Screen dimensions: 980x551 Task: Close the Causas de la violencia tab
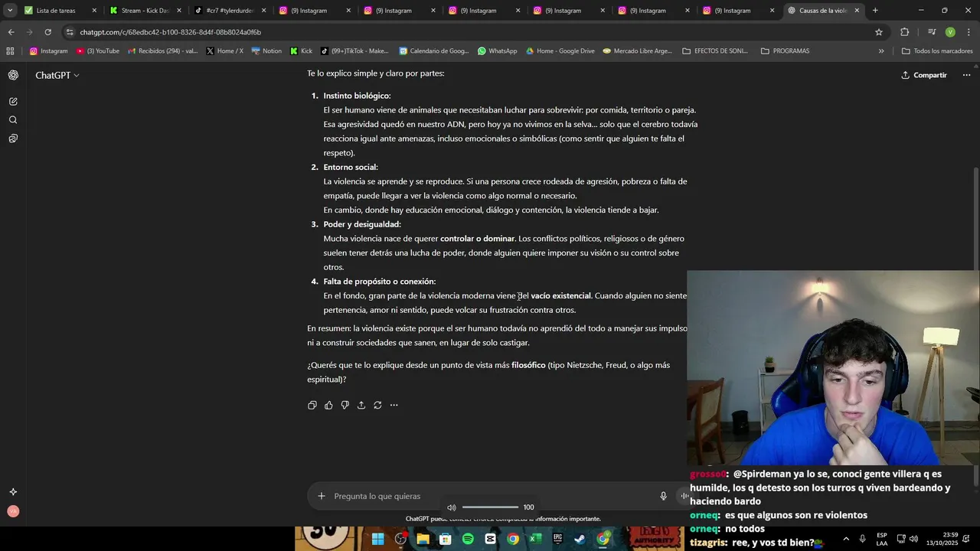coord(857,11)
